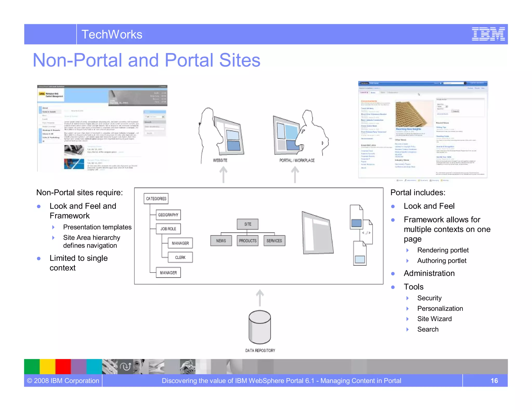Click the WEBSITE label

click(x=220, y=160)
